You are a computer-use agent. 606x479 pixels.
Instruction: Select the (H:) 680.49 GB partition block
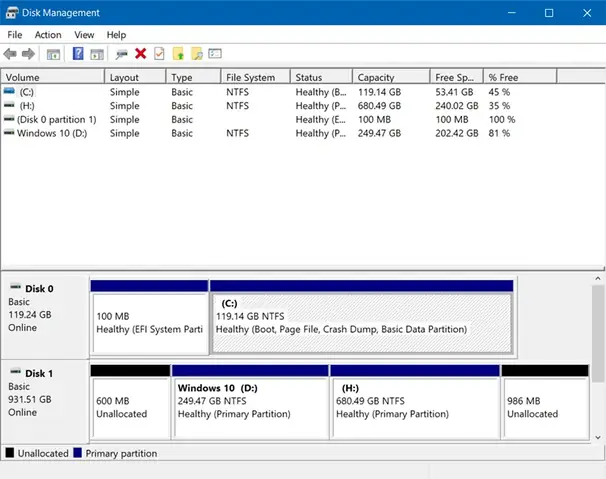tap(415, 402)
